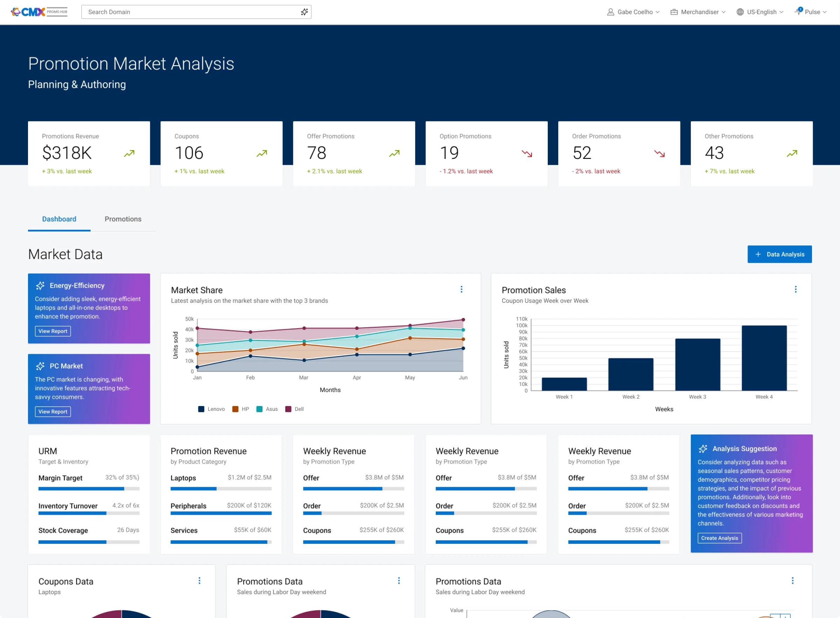
Task: Click View Report on PC Market card
Action: click(53, 412)
